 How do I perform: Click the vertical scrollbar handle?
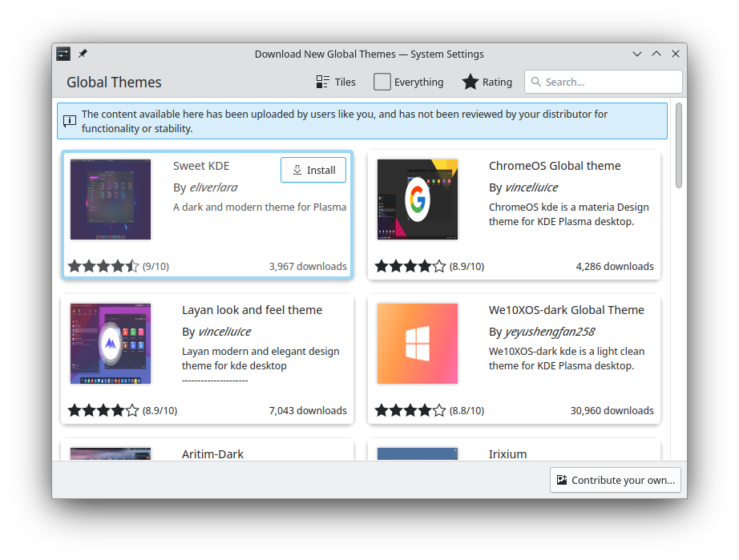[x=678, y=144]
